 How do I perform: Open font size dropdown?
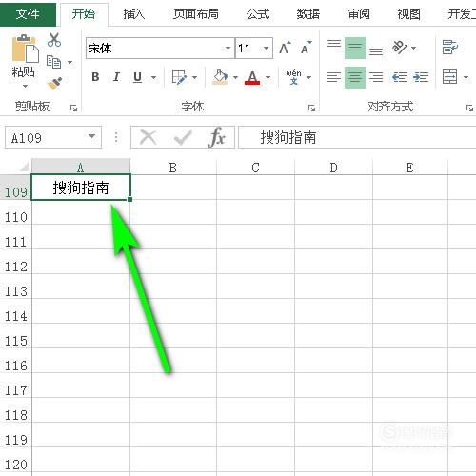point(266,49)
